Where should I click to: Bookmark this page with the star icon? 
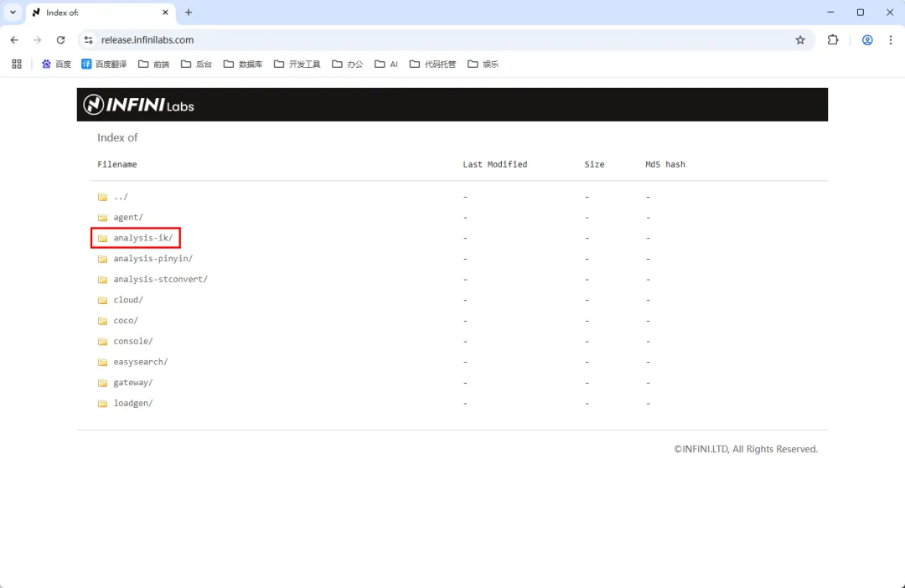[800, 40]
